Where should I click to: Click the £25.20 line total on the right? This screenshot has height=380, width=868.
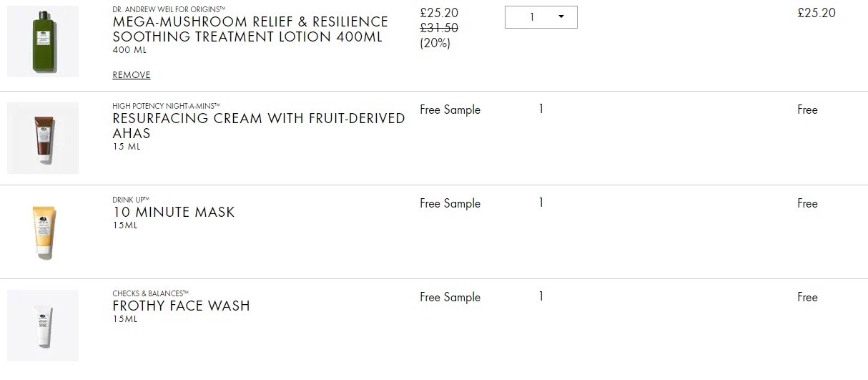(817, 13)
